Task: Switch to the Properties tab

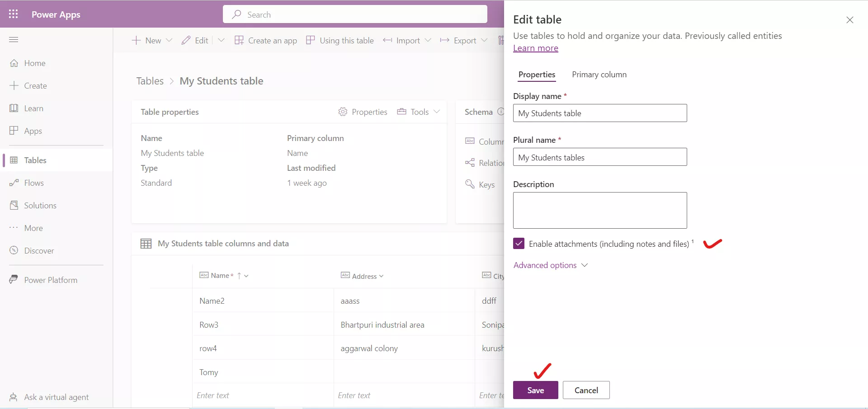Action: point(537,75)
